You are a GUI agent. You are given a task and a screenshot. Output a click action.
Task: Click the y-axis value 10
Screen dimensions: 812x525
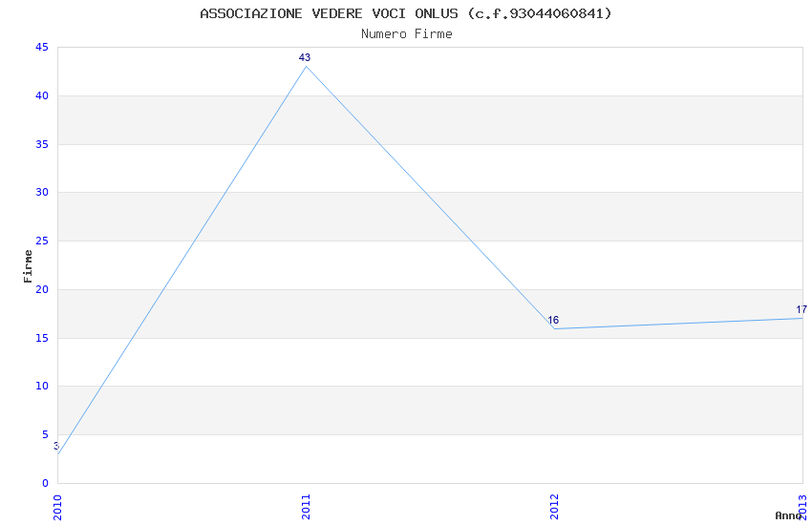(42, 387)
